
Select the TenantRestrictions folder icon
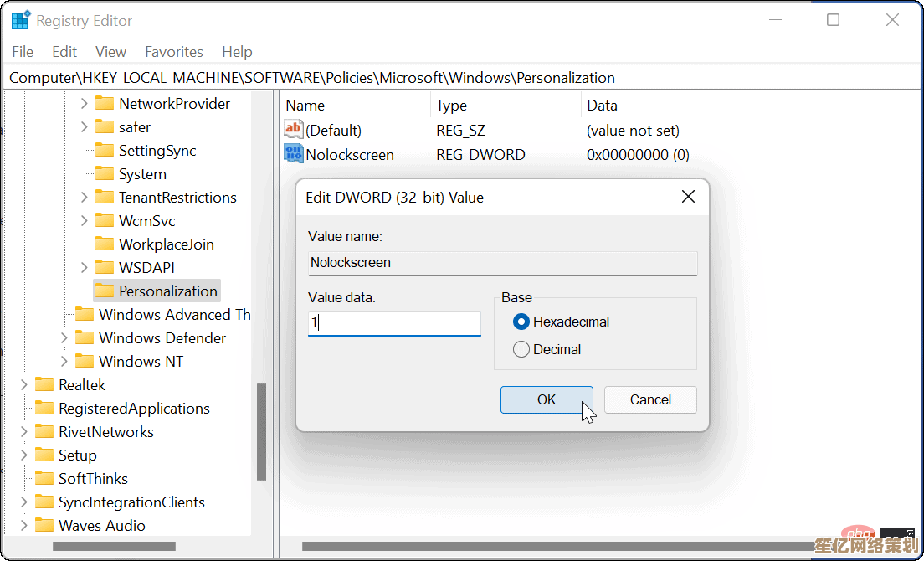tap(105, 198)
